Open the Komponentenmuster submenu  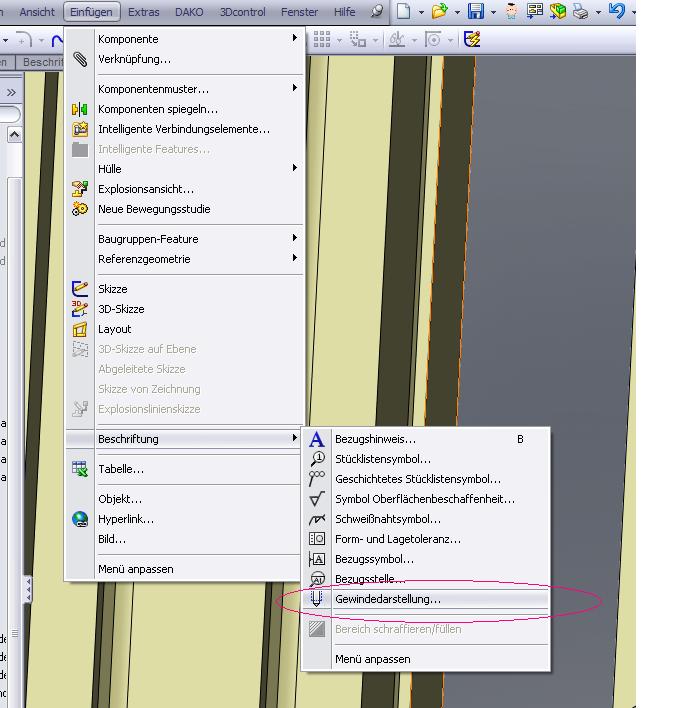point(184,89)
